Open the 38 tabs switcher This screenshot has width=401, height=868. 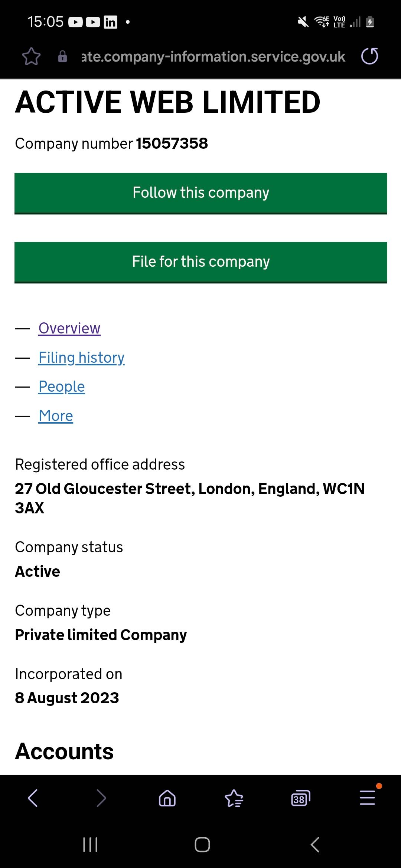point(300,798)
